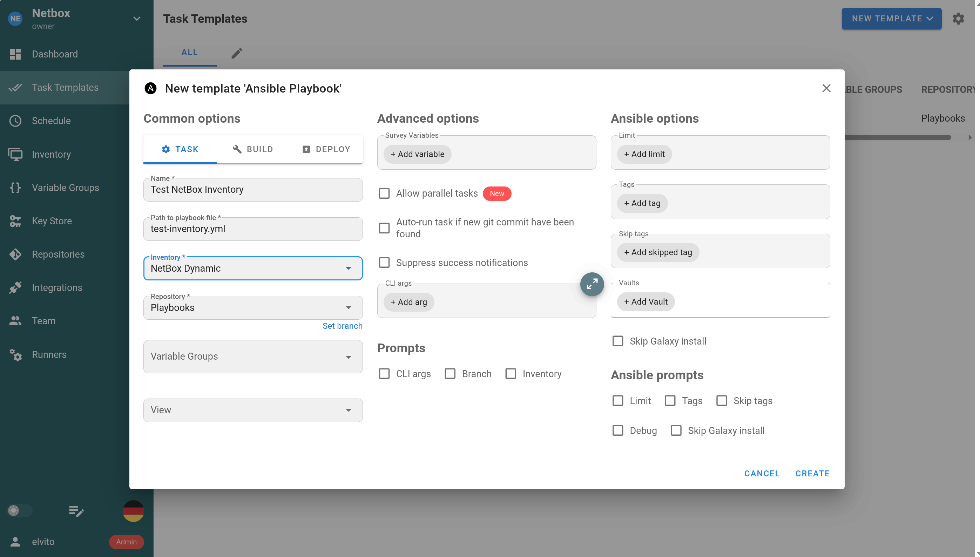Viewport: 980px width, 557px height.
Task: Click the pencil edit views icon
Action: (x=237, y=53)
